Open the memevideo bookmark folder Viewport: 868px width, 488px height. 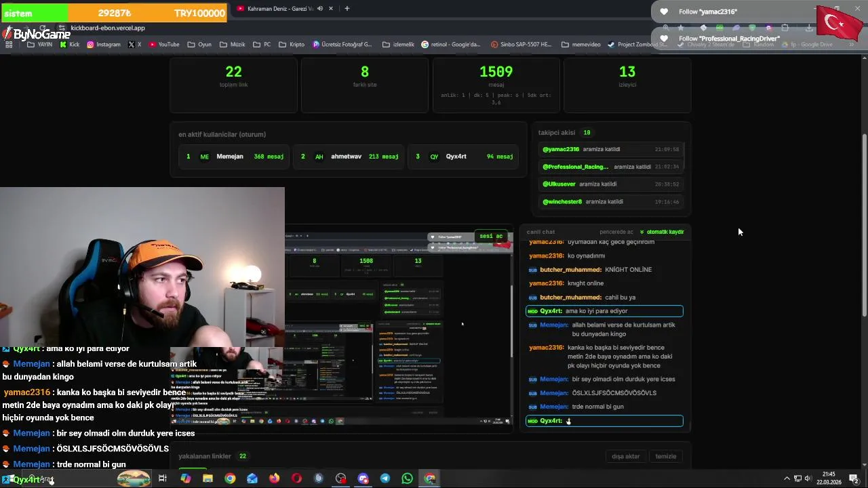pos(581,45)
